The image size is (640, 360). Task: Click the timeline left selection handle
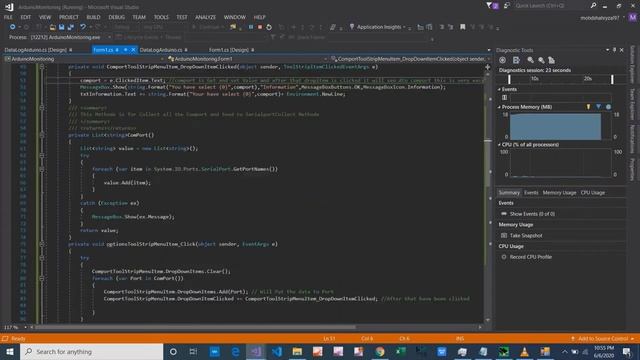(x=509, y=79)
